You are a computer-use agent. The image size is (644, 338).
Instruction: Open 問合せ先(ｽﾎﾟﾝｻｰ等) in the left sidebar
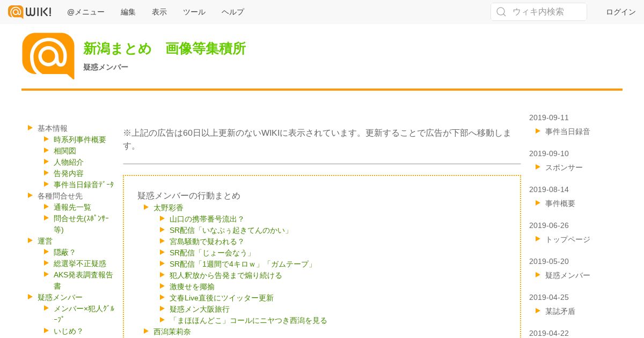coord(82,224)
